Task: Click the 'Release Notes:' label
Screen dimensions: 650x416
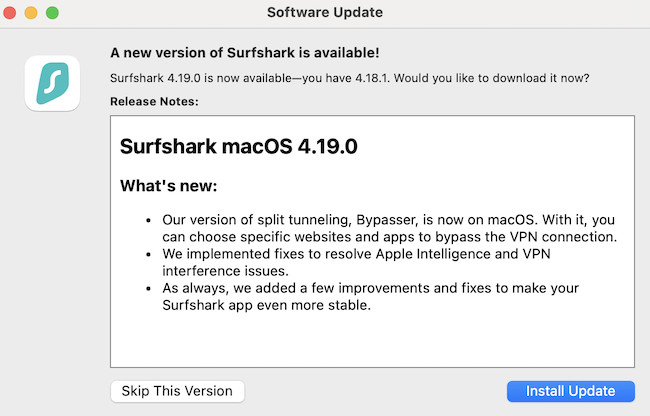Action: click(x=154, y=102)
